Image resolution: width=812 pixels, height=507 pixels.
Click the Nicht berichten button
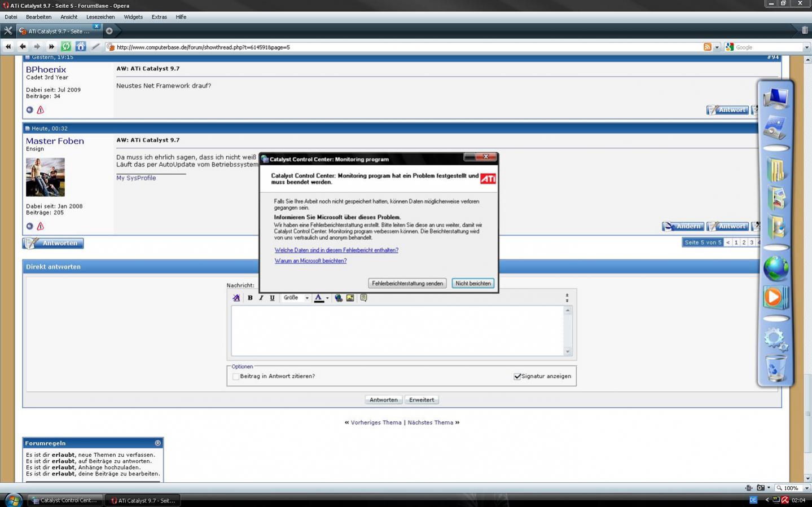[473, 283]
